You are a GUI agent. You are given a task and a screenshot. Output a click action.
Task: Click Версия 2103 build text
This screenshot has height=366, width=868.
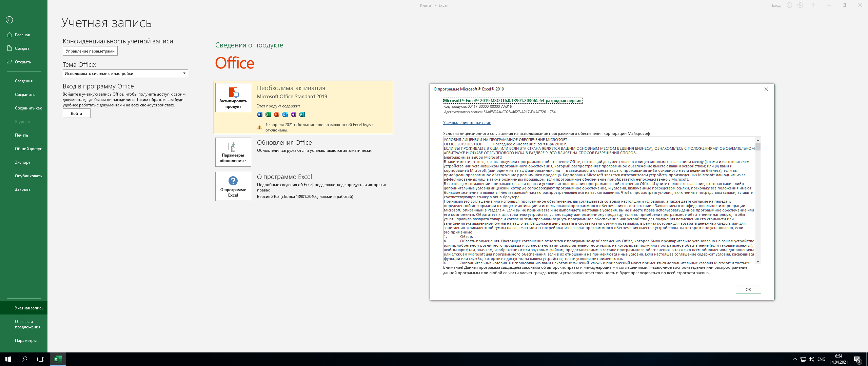coord(305,197)
